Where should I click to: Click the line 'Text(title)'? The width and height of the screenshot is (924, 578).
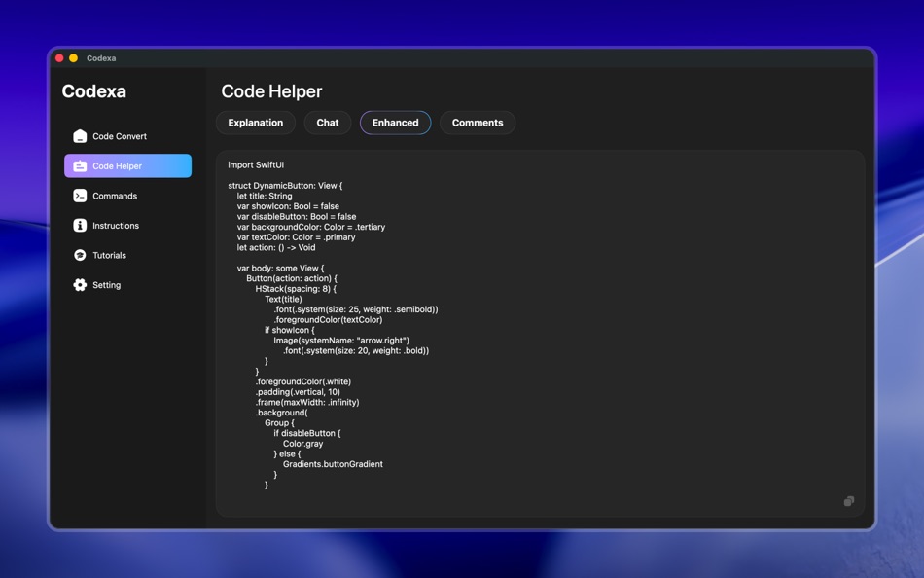coord(283,299)
